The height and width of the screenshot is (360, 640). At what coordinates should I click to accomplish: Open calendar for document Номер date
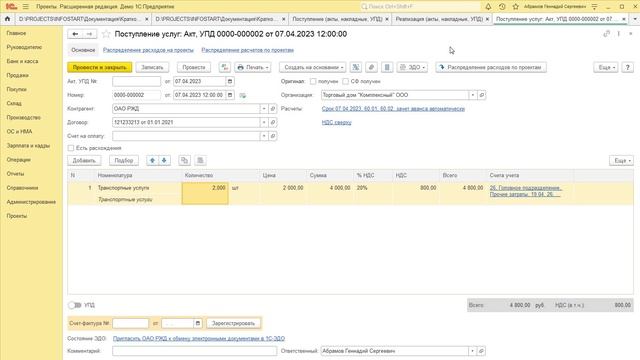[x=230, y=95]
